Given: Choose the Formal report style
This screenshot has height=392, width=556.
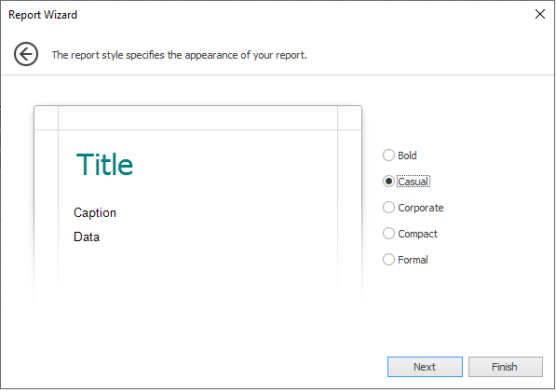Looking at the screenshot, I should click(405, 260).
